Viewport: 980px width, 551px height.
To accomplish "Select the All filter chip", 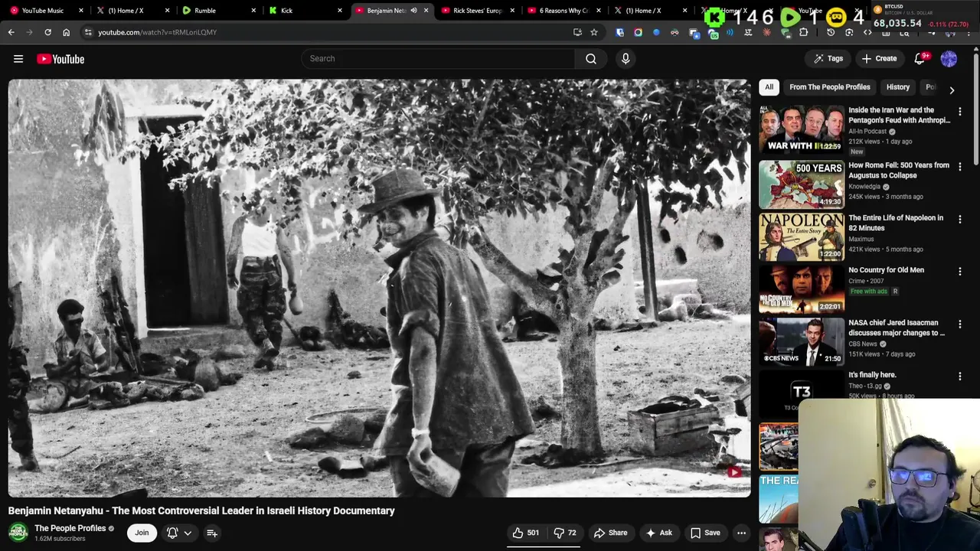I will click(769, 87).
